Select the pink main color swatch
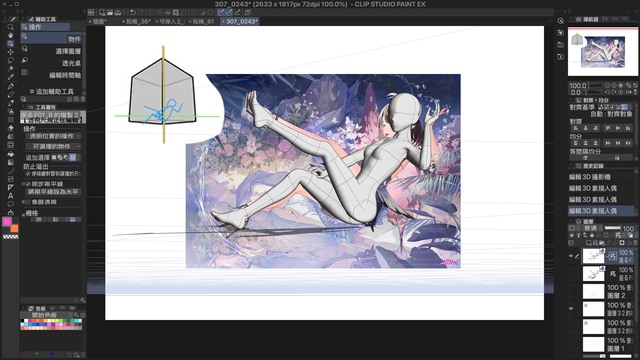640x360 pixels. 7,222
